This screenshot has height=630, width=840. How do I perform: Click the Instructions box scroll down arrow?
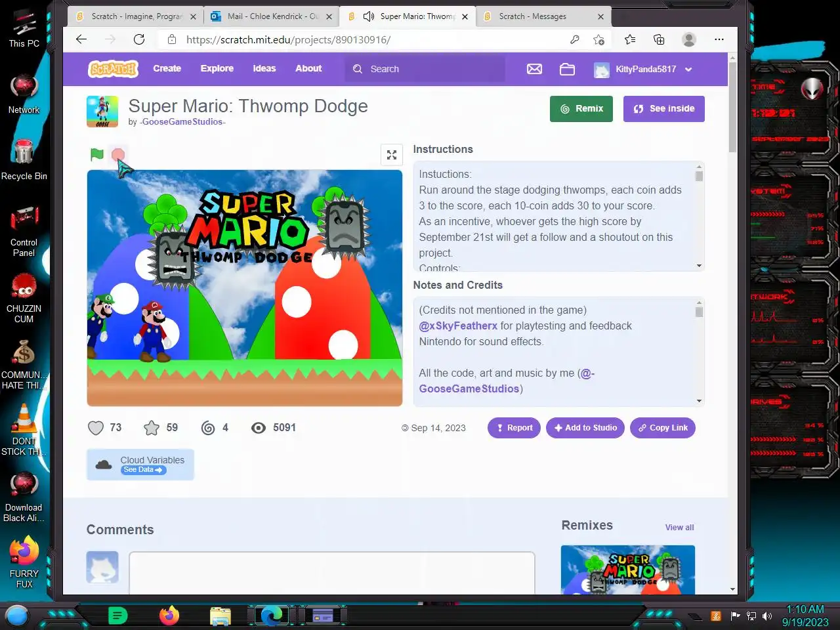coord(699,266)
